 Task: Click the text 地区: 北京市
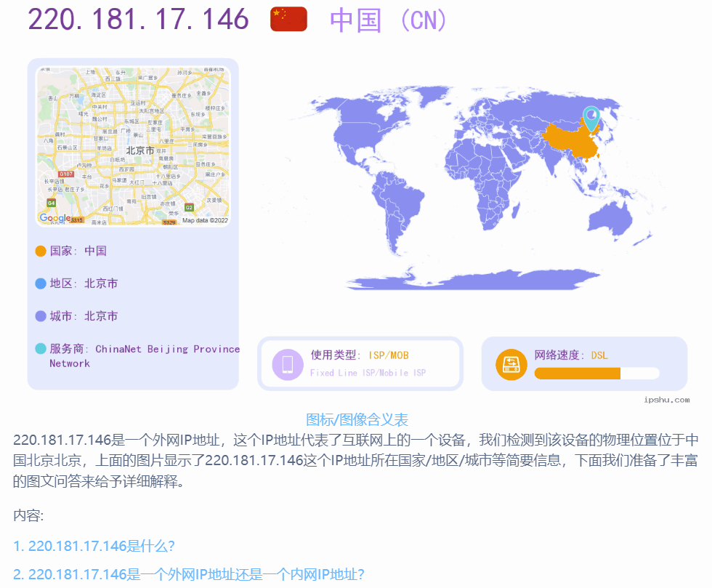84,283
